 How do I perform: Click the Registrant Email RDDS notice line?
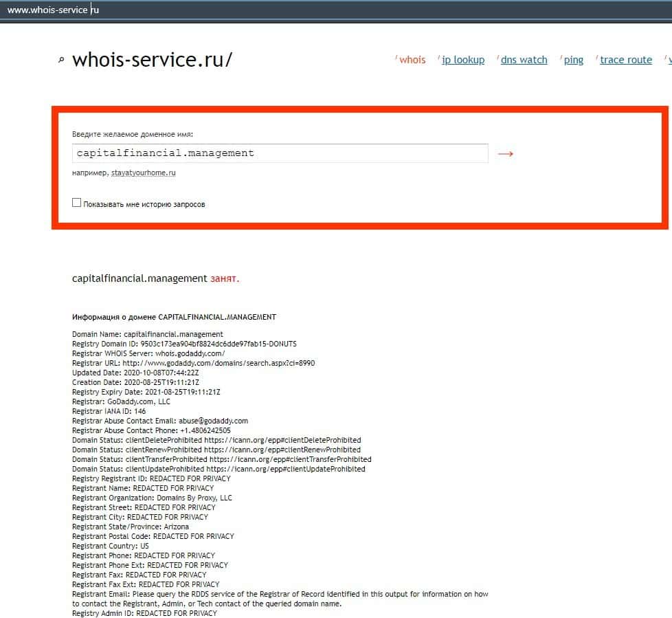(280, 599)
